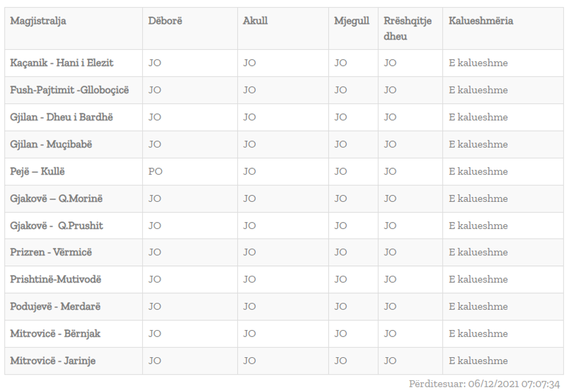567x392 pixels.
Task: Click the Gjilan - Dheu i Bardhë entry
Action: [x=61, y=117]
